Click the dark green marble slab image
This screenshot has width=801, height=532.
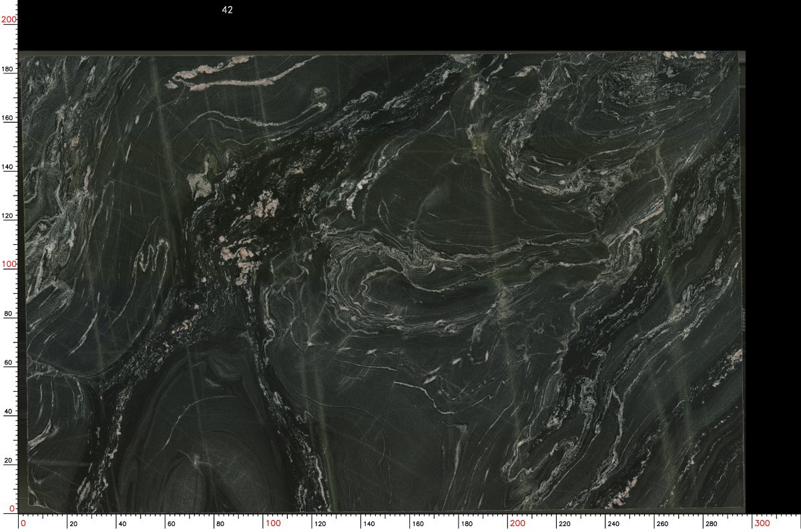[x=382, y=282]
